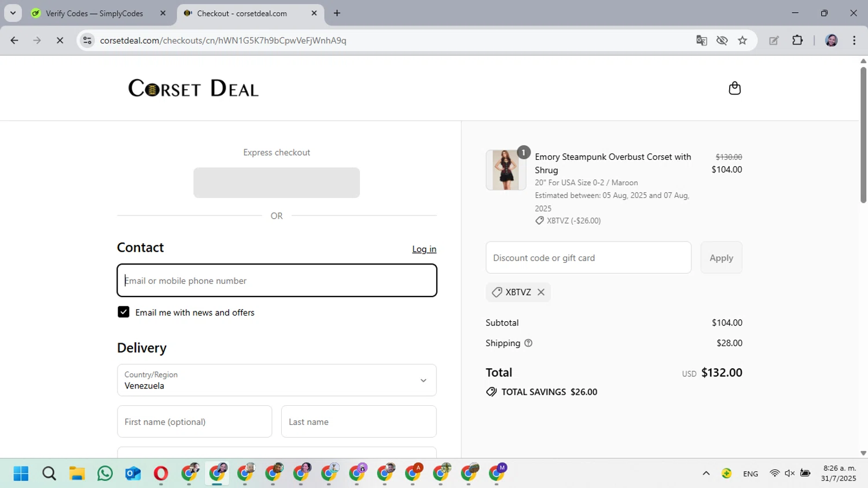The width and height of the screenshot is (868, 488).
Task: Select the Checkout - corsetdeal.com tab
Action: coord(242,13)
